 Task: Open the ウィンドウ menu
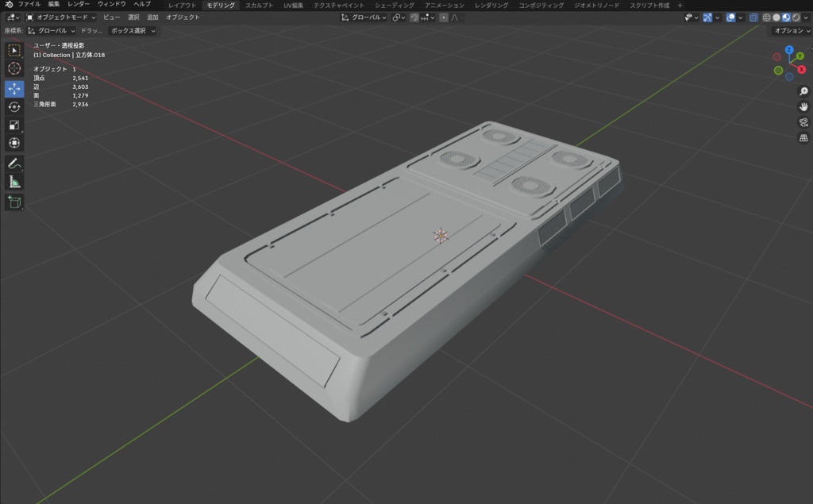click(x=111, y=4)
